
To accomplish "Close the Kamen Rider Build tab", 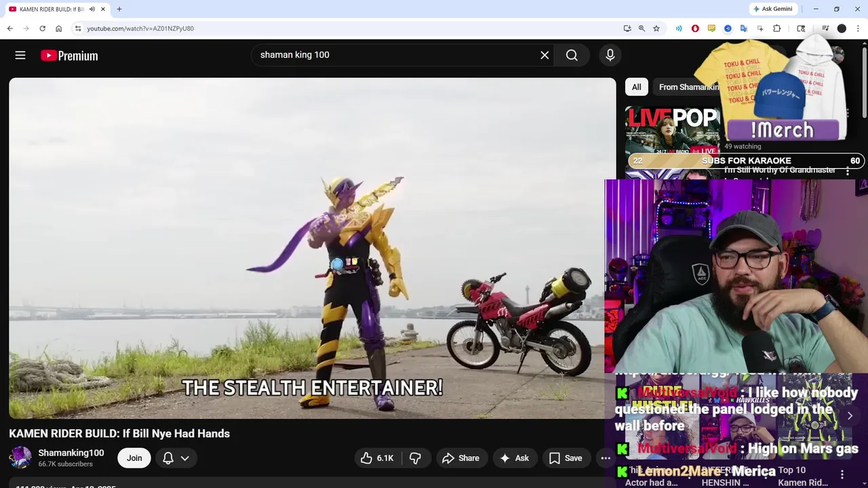I will click(x=103, y=9).
